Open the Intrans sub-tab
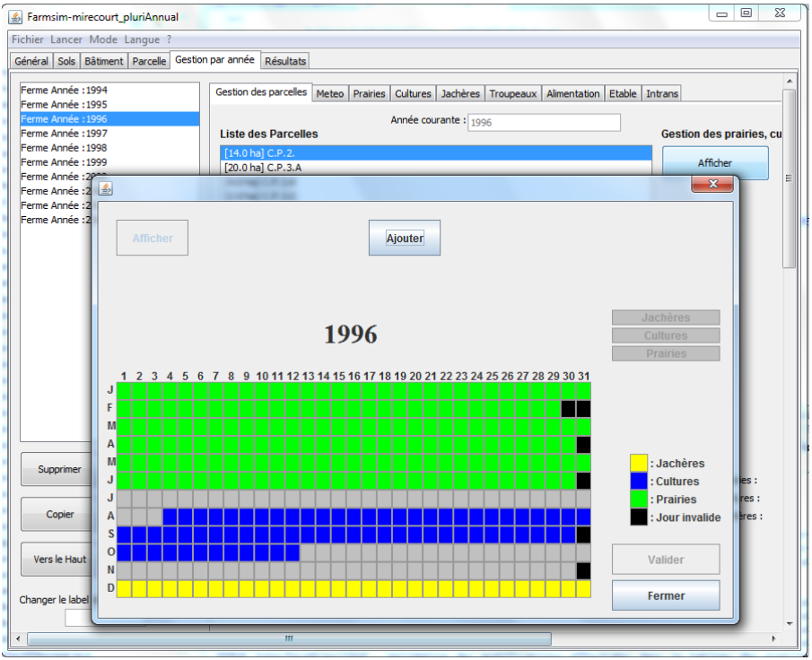The width and height of the screenshot is (812, 660). coord(662,93)
